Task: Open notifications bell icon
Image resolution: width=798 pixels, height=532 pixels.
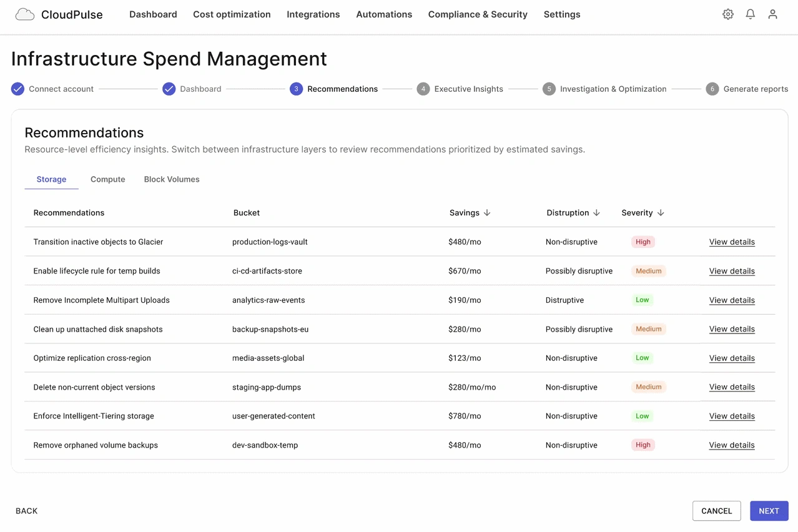Action: (751, 14)
